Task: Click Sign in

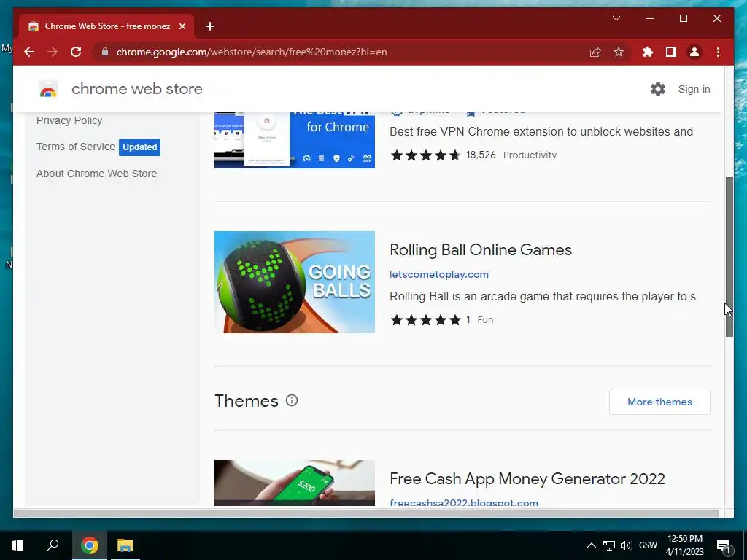Action: pyautogui.click(x=694, y=89)
